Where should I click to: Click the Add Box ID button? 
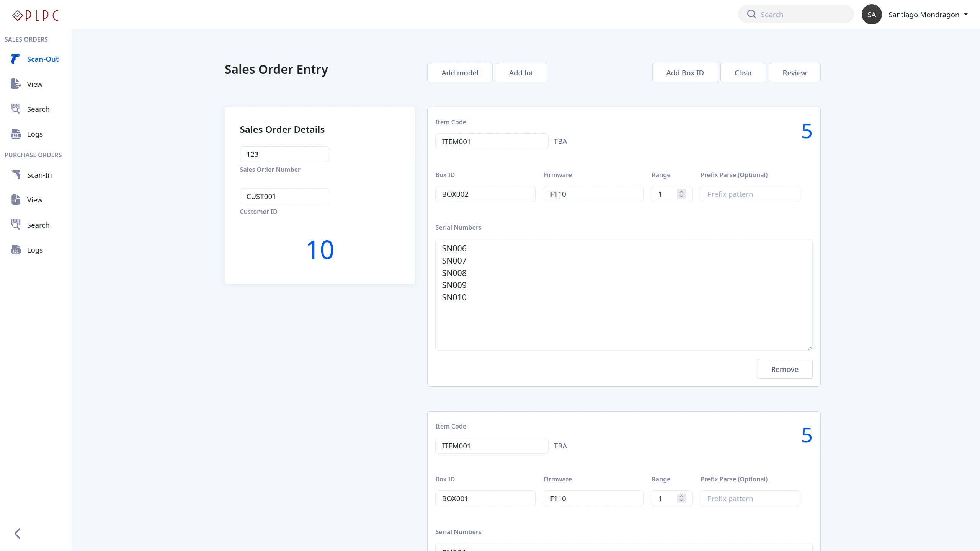coord(685,73)
